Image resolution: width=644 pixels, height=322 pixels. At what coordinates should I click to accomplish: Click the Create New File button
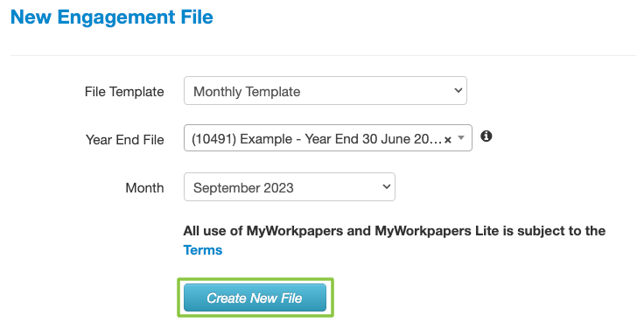(x=255, y=297)
